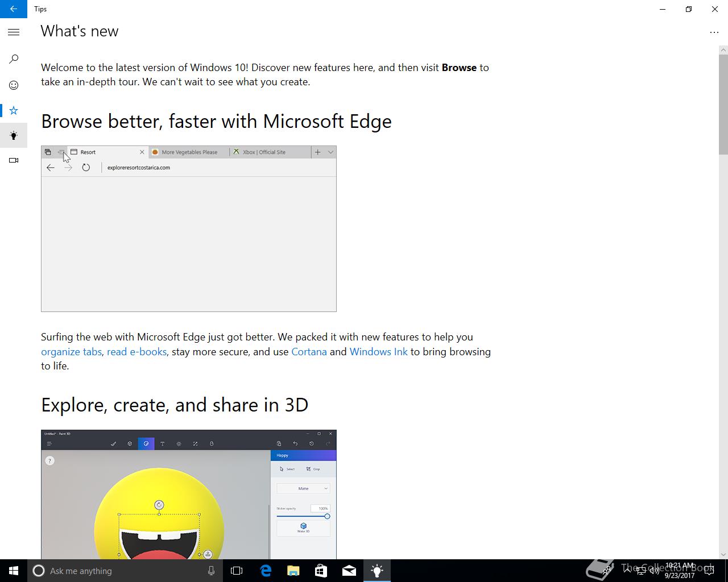Screen dimensions: 728x582
Task: Click the organize tabs link
Action: 71,352
